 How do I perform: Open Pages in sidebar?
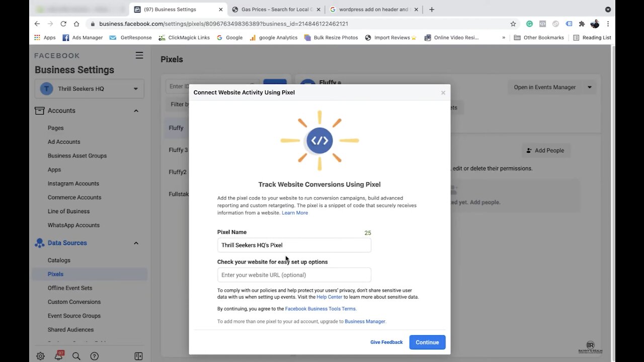click(x=55, y=128)
